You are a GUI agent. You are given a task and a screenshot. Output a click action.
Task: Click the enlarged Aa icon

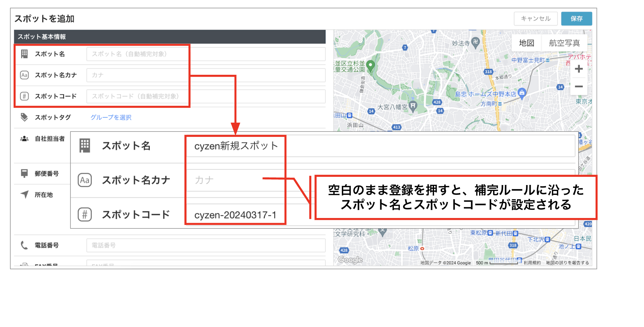coord(85,180)
